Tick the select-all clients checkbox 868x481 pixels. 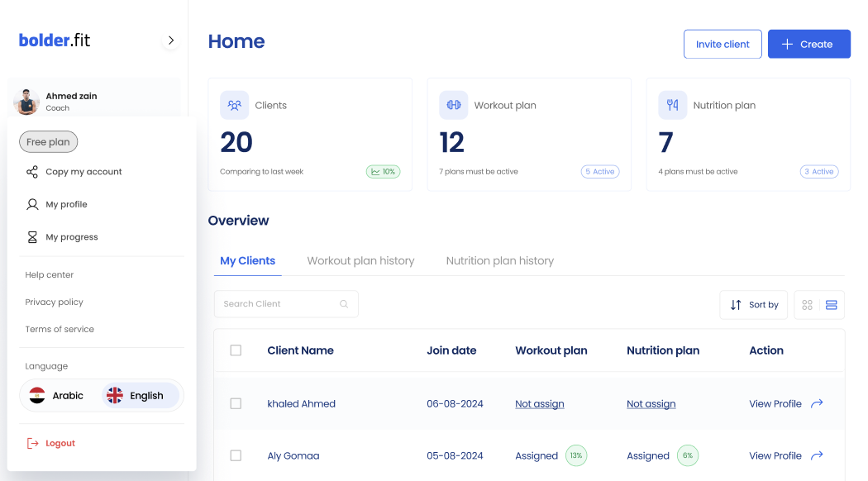pos(236,350)
